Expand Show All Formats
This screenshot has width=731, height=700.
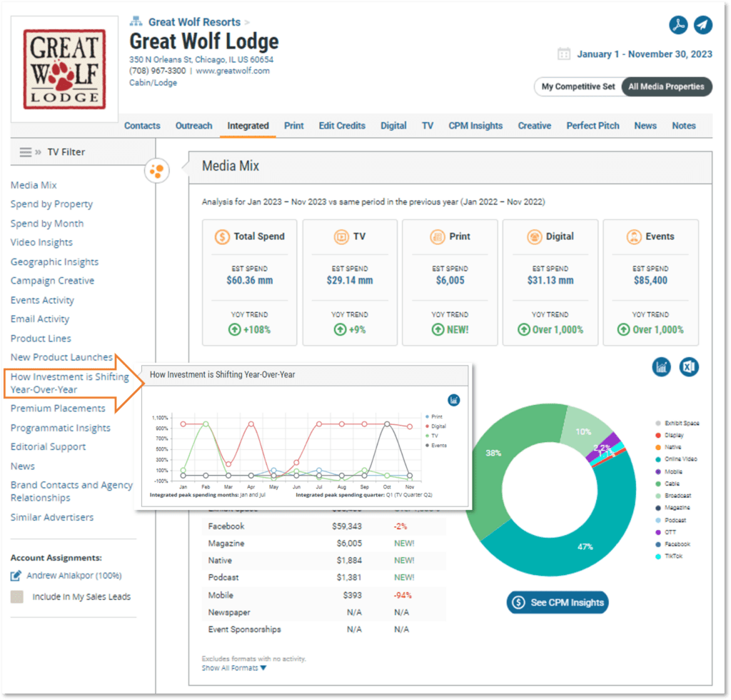tap(234, 669)
